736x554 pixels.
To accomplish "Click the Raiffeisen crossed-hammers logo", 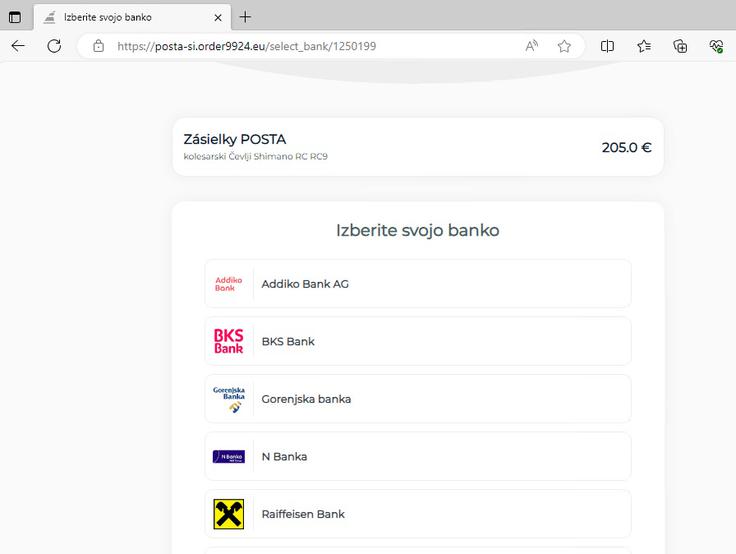I will click(229, 514).
